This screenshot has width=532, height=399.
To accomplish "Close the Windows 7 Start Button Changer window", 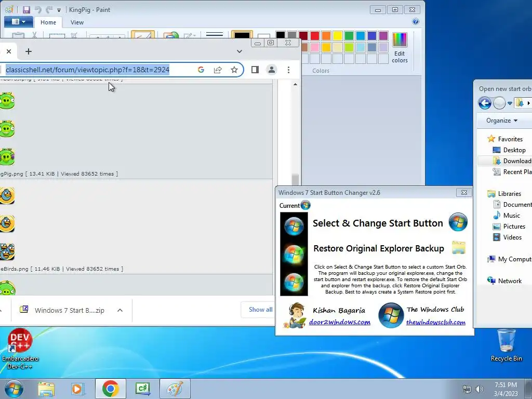I will tap(464, 192).
